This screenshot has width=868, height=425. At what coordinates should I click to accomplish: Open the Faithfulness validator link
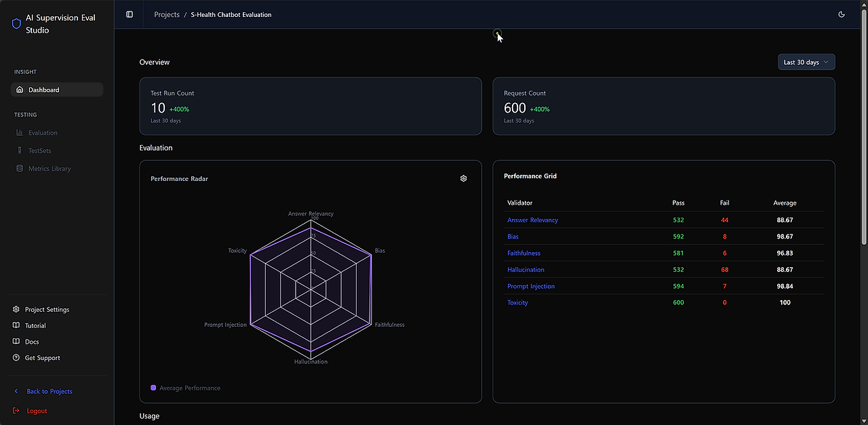[x=524, y=253]
